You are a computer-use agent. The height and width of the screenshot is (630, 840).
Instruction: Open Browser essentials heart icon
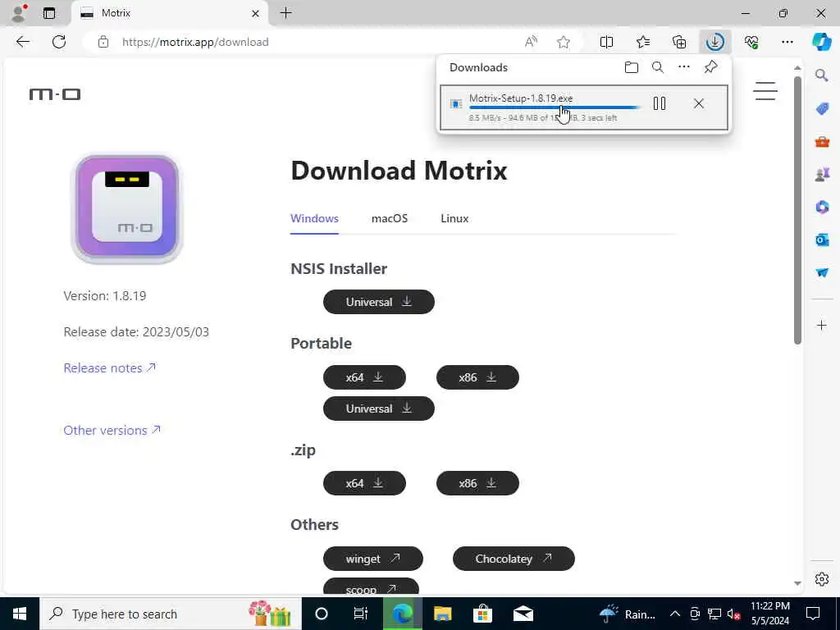click(x=751, y=42)
